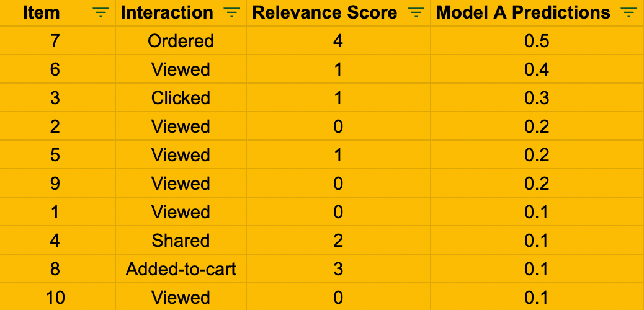Click the 0.3 prediction cell
The image size is (644, 310).
click(537, 99)
